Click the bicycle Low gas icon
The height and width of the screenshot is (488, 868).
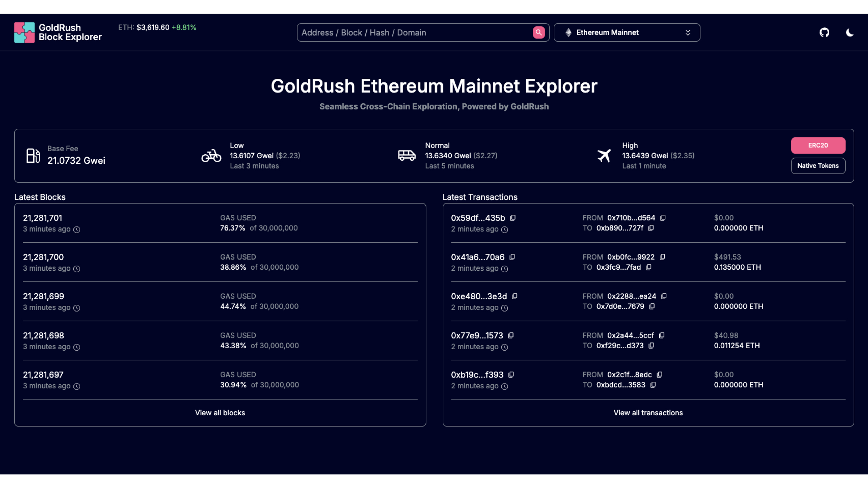click(x=211, y=156)
